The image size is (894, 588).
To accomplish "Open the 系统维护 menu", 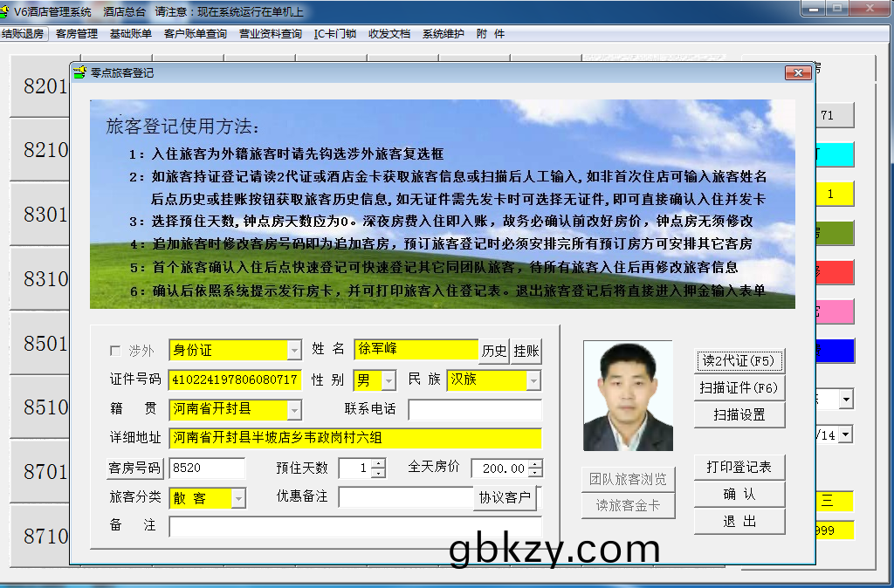I will pos(444,34).
